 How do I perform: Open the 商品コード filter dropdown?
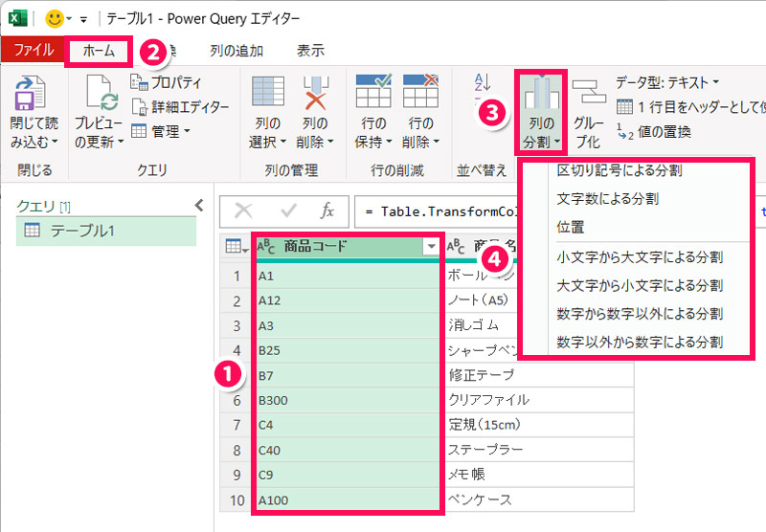(431, 247)
